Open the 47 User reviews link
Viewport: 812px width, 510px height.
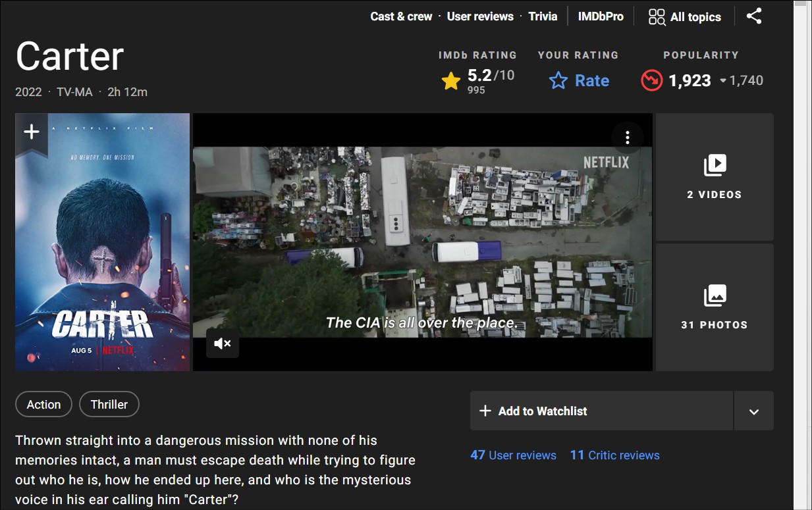pos(513,455)
